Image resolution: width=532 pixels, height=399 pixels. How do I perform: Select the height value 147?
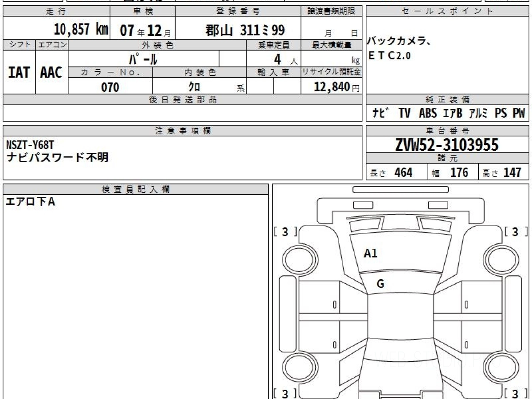click(512, 172)
